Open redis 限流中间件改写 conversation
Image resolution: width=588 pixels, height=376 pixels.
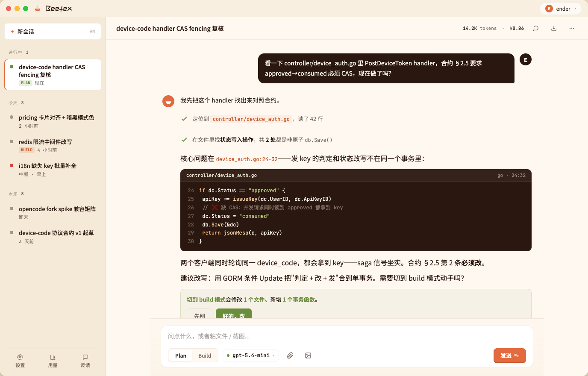coord(53,146)
